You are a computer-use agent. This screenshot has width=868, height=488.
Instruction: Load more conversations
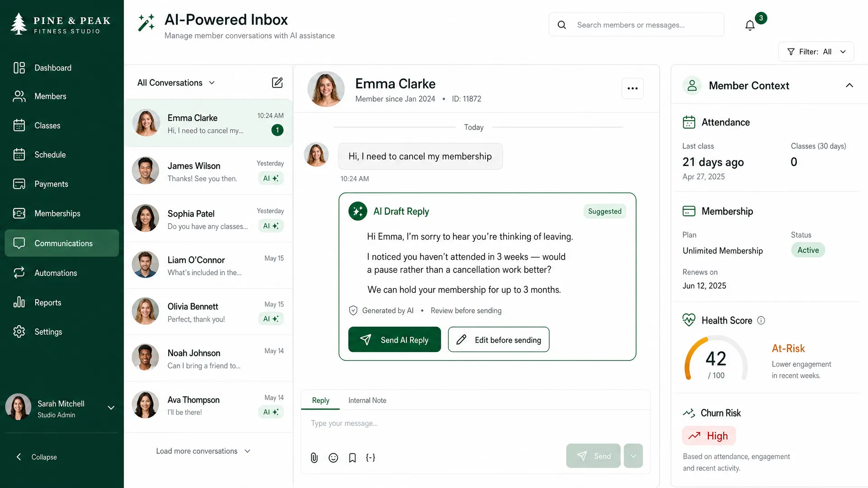(x=203, y=451)
